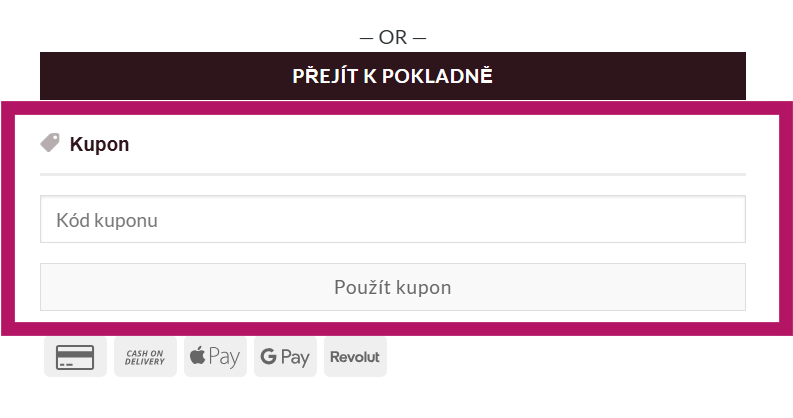Screen dimensions: 793x418
Task: Click the divider line under Kupon
Action: 392,175
